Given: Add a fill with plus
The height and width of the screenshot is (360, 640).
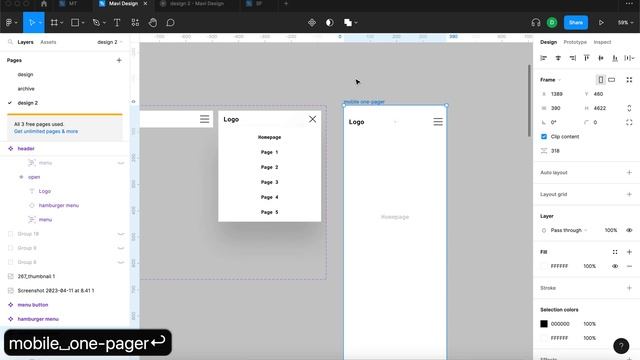Looking at the screenshot, I should (x=629, y=252).
